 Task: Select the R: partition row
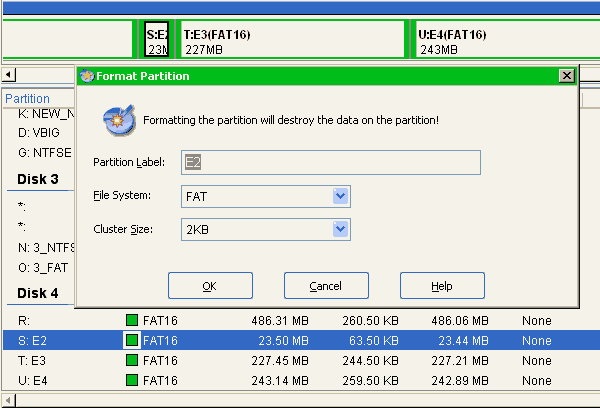[x=300, y=321]
